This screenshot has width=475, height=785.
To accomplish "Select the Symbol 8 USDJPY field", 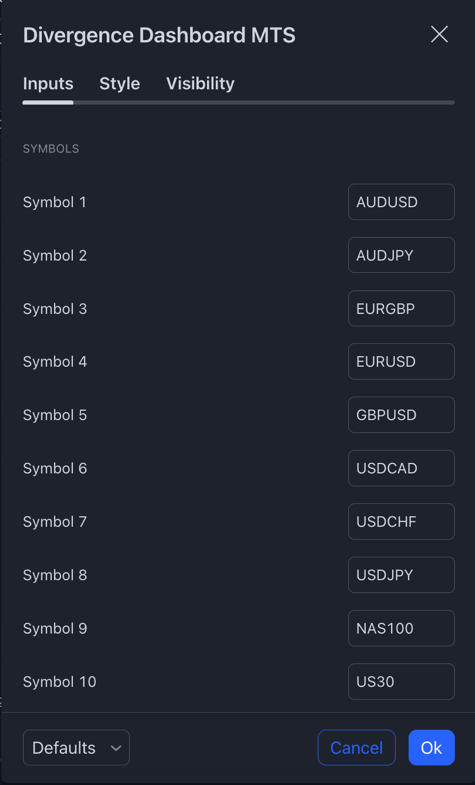I will tap(401, 575).
